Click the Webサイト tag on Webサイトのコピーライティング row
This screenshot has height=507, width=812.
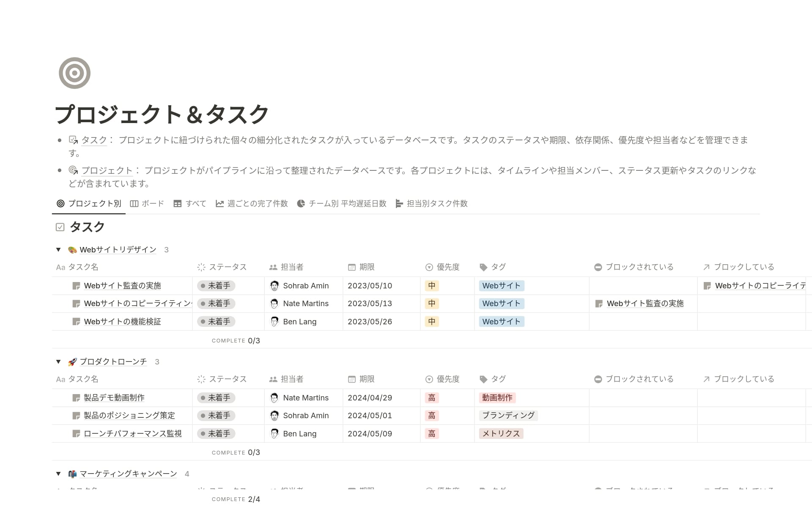click(x=501, y=303)
